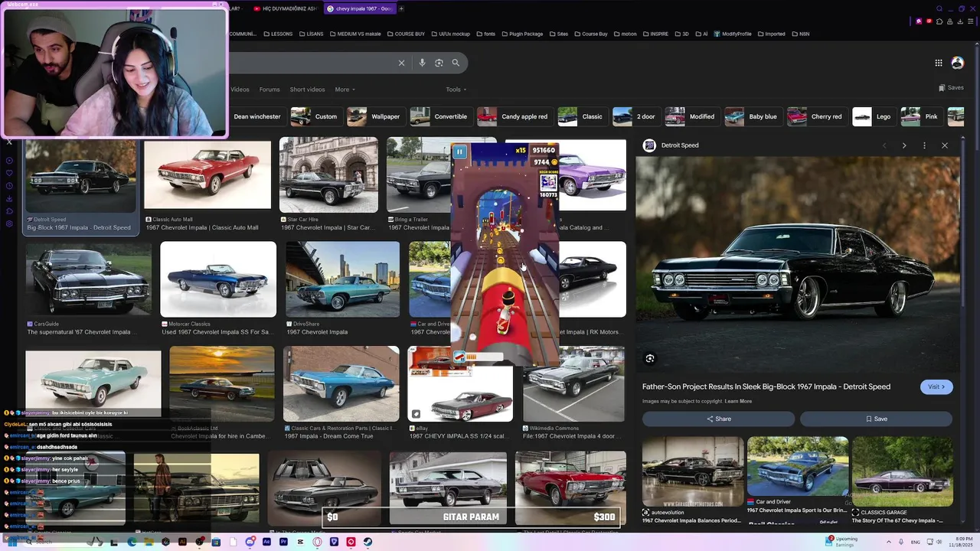Switch to the YouTube browser tab
The width and height of the screenshot is (980, 551).
pyautogui.click(x=287, y=8)
